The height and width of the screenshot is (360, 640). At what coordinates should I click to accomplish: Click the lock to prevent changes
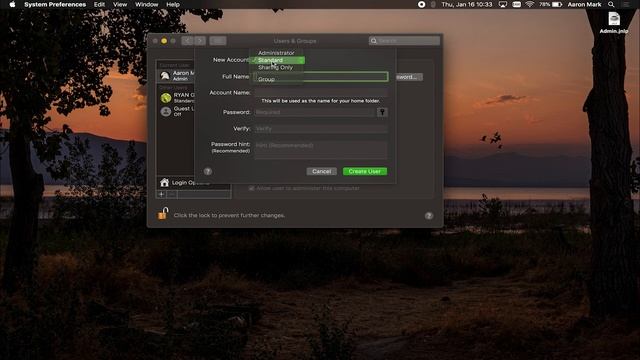[x=162, y=213]
